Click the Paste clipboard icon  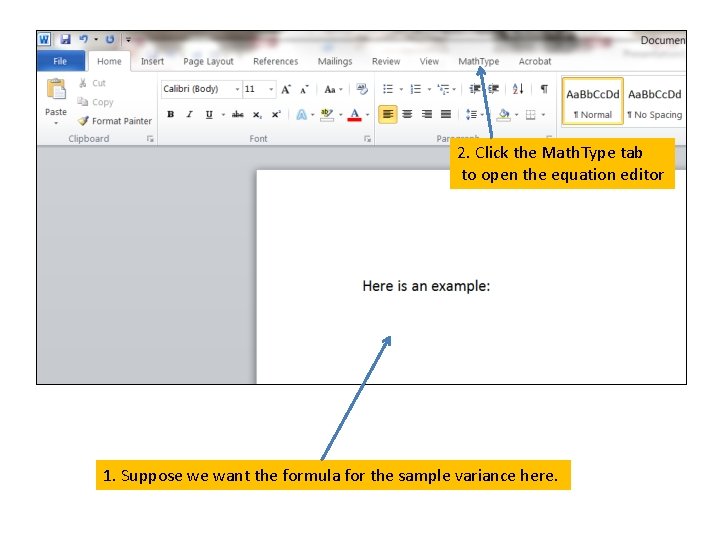click(x=56, y=89)
